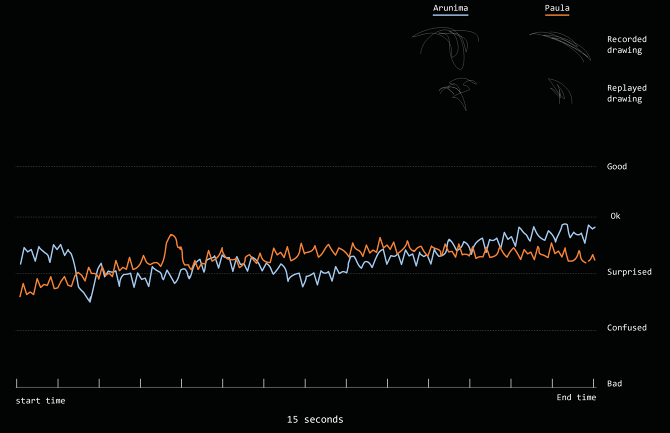Click the 'Bad' axis label
The image size is (670, 433).
coord(614,383)
